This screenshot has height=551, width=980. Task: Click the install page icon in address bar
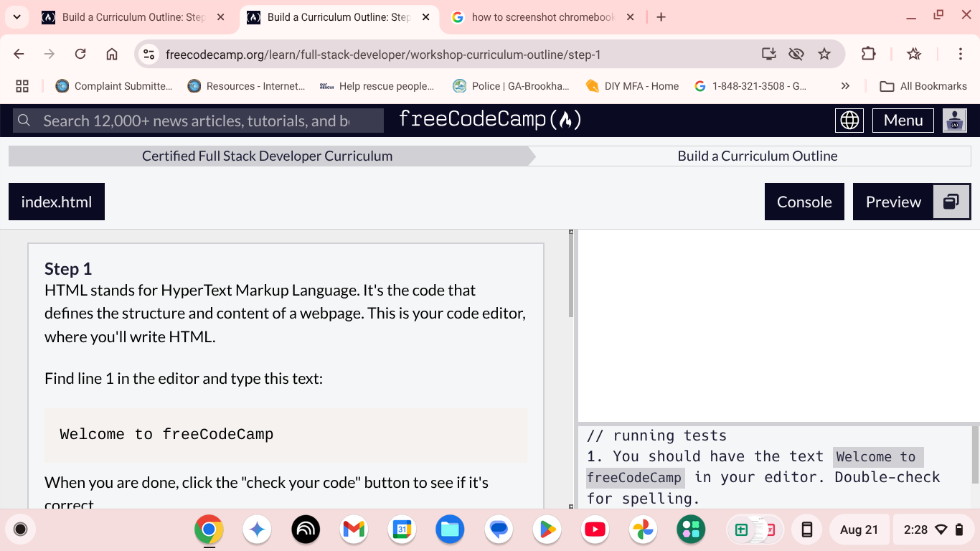point(769,53)
